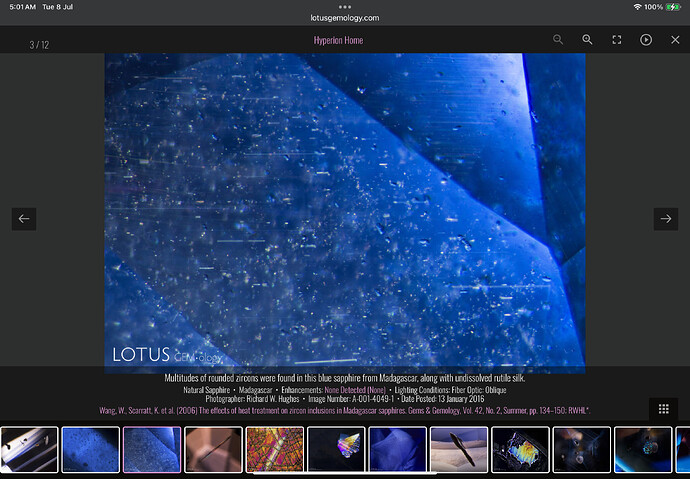Click the 3 / 12 image counter
The height and width of the screenshot is (479, 690).
[x=39, y=45]
